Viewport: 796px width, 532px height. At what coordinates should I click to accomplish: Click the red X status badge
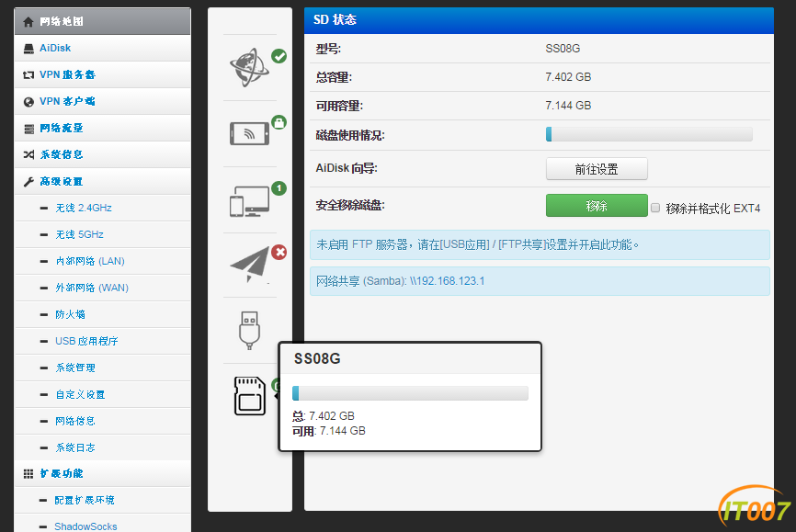pos(279,253)
